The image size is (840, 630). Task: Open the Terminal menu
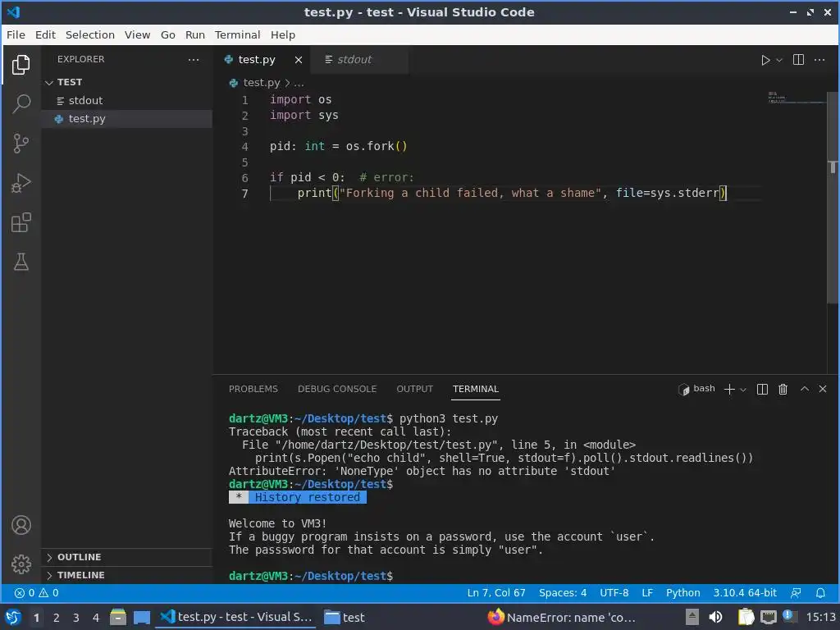click(237, 34)
